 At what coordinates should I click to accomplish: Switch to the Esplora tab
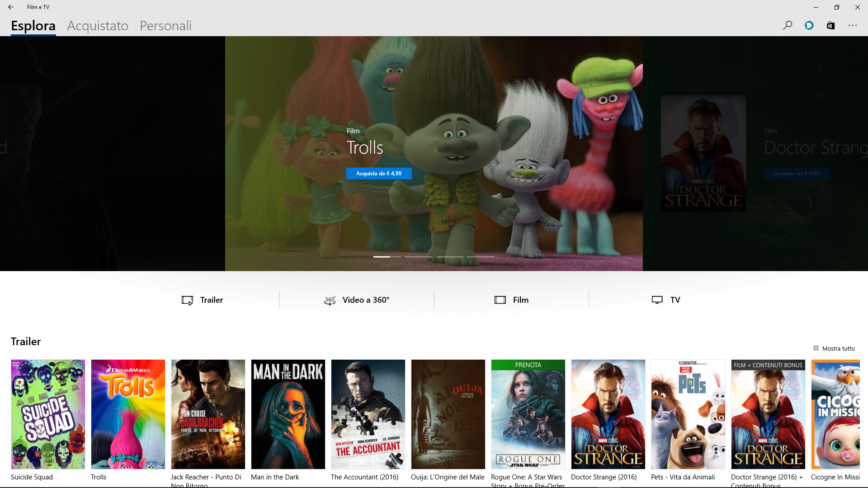pos(33,26)
